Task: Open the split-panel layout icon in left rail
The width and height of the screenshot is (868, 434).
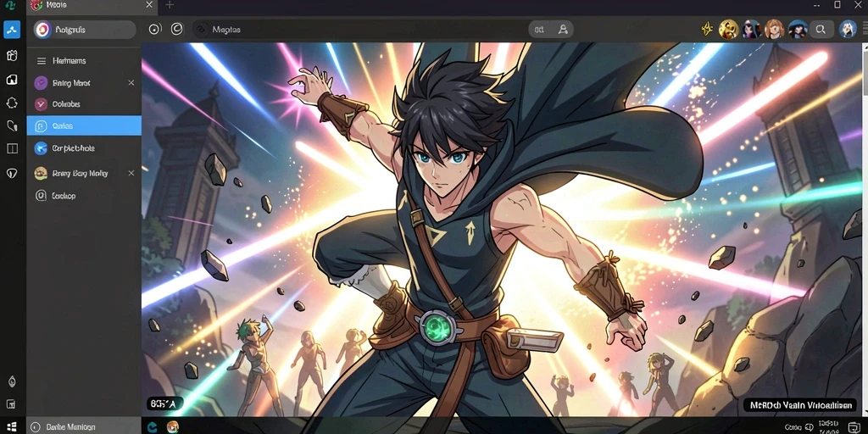Action: point(12,148)
